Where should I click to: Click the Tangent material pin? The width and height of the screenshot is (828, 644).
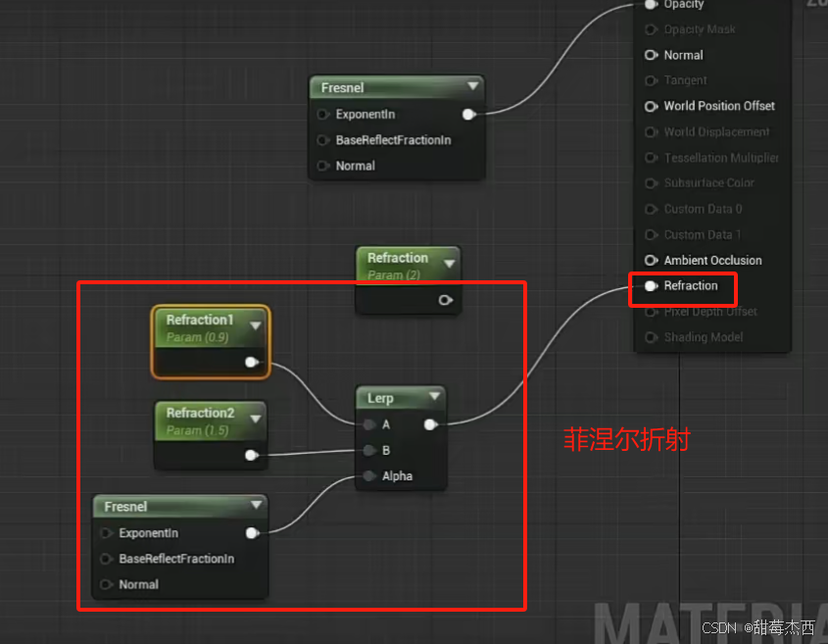pyautogui.click(x=651, y=80)
